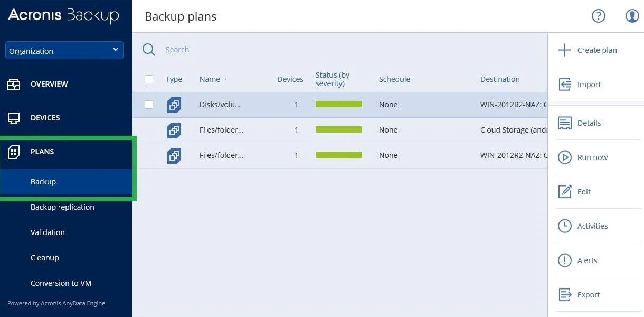Sort the list by Name column
644x317 pixels.
210,79
